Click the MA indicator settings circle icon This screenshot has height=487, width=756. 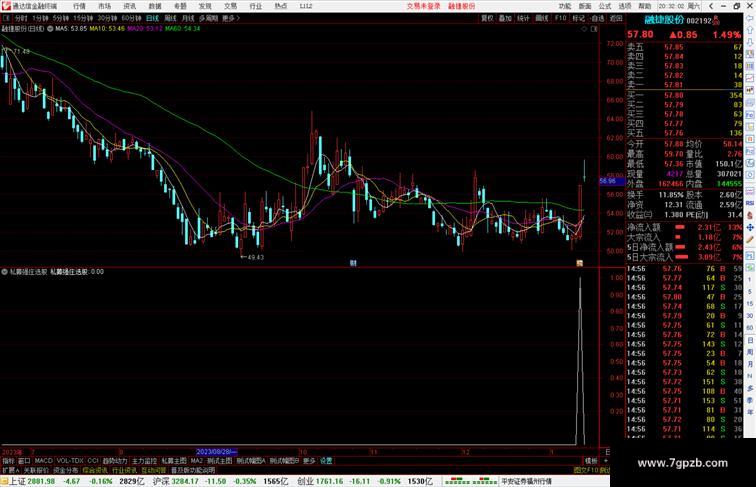(50, 29)
